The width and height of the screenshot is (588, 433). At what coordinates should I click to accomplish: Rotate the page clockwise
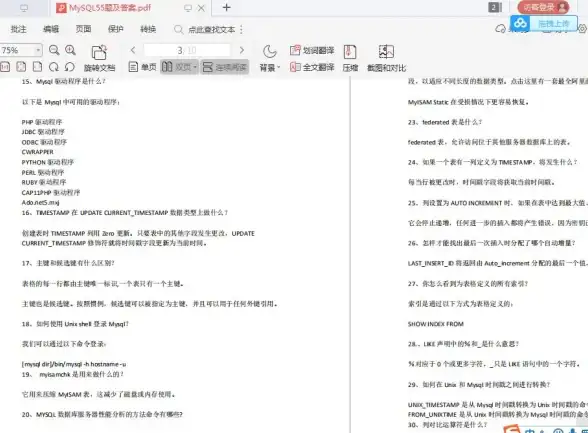pos(54,67)
